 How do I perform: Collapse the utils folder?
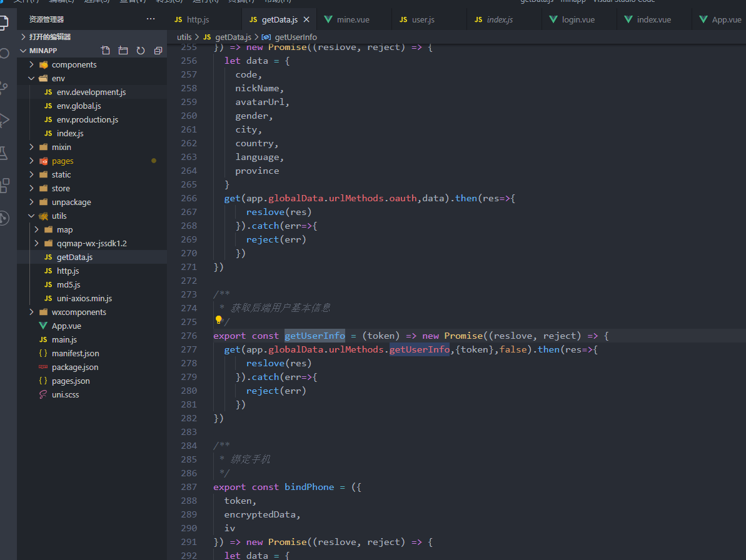(92, 216)
